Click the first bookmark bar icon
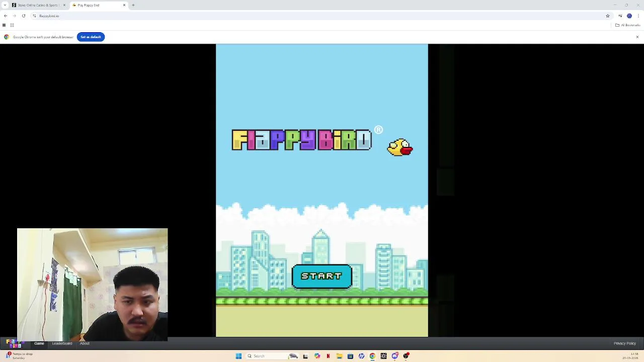This screenshot has width=644, height=362. click(4, 25)
